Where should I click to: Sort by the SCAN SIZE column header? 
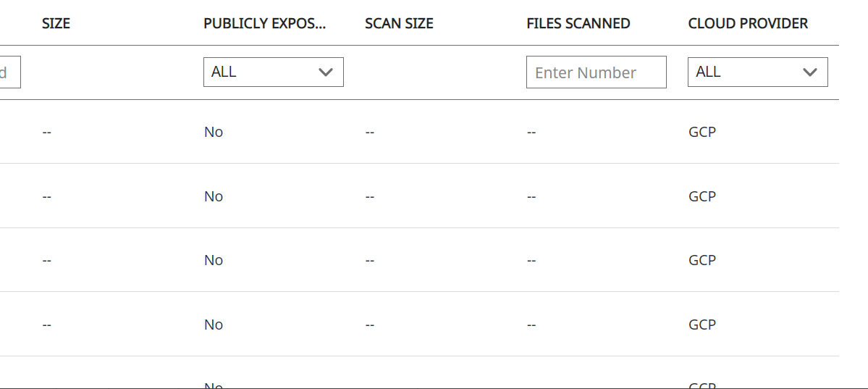pyautogui.click(x=399, y=23)
